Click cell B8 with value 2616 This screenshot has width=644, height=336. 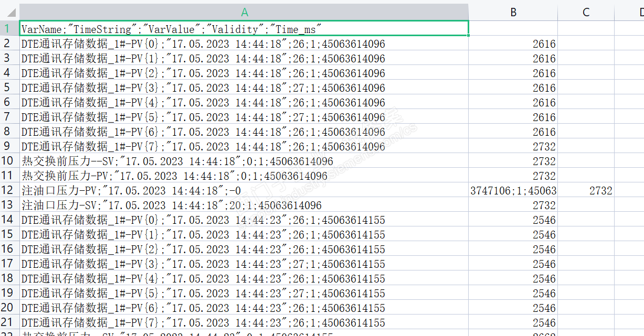tap(513, 132)
